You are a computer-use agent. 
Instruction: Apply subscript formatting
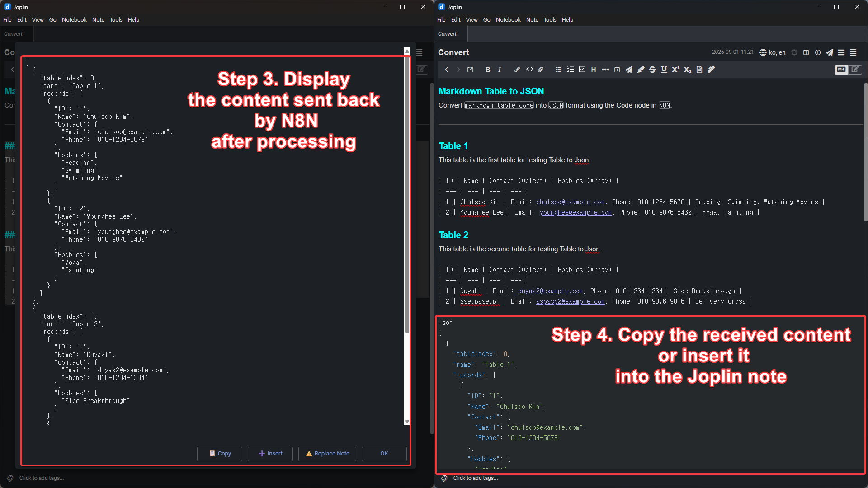[688, 70]
